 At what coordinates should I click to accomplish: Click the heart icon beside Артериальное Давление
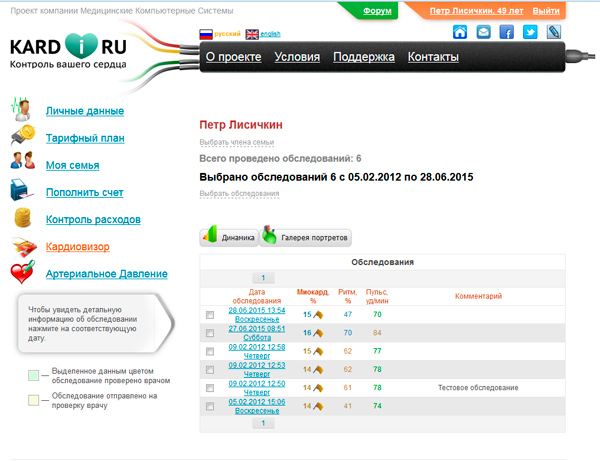click(23, 273)
